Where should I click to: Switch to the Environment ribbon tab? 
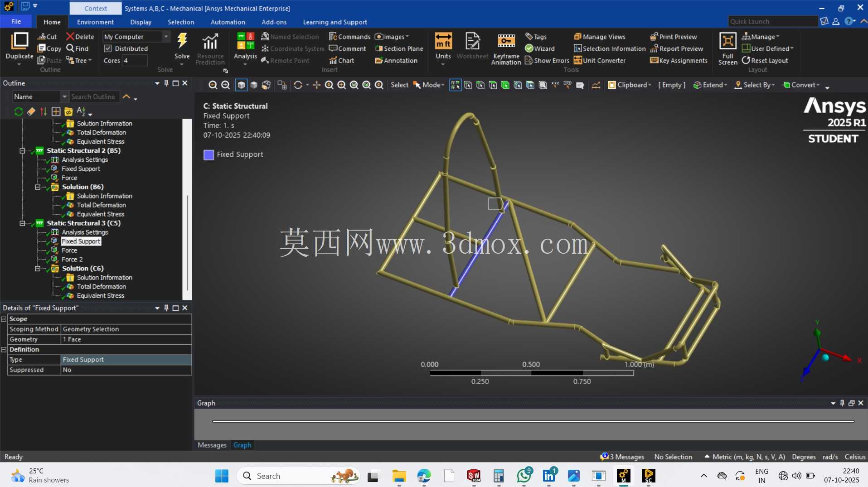[x=95, y=22]
